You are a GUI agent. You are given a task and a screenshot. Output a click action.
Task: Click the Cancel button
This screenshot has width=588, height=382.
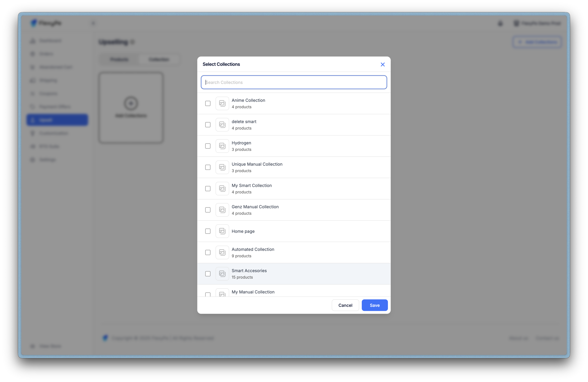(x=345, y=305)
